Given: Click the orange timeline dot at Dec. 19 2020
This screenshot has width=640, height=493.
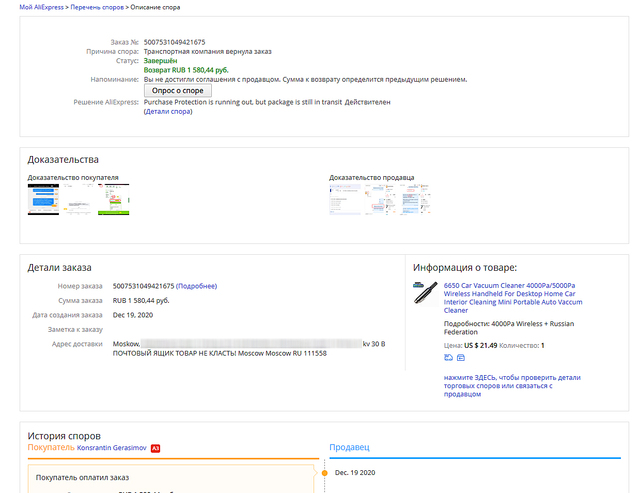Looking at the screenshot, I should tap(324, 473).
